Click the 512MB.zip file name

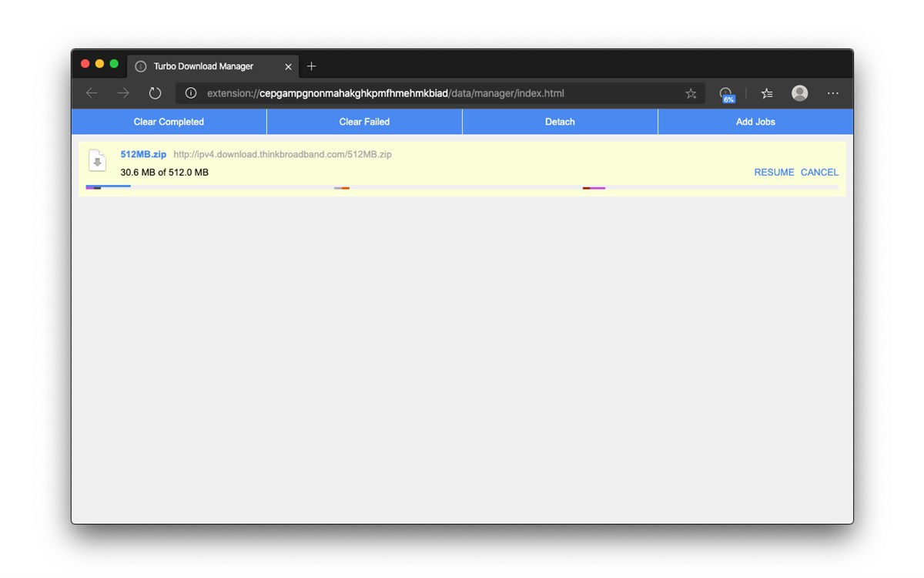point(143,155)
